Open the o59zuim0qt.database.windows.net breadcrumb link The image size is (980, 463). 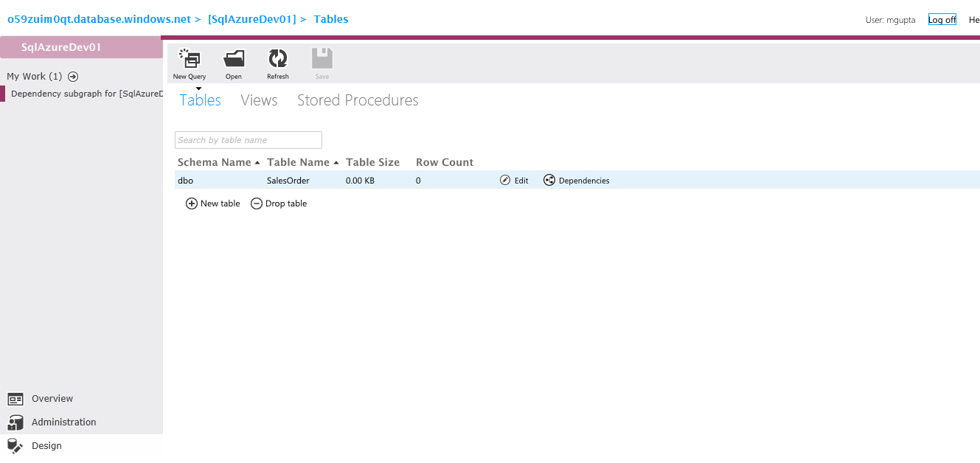click(x=100, y=19)
